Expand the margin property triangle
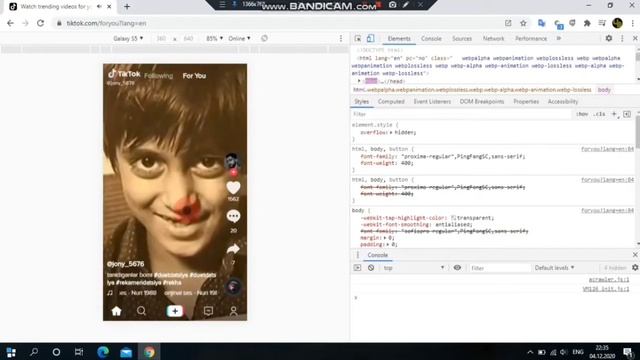The image size is (640, 360). coord(385,238)
